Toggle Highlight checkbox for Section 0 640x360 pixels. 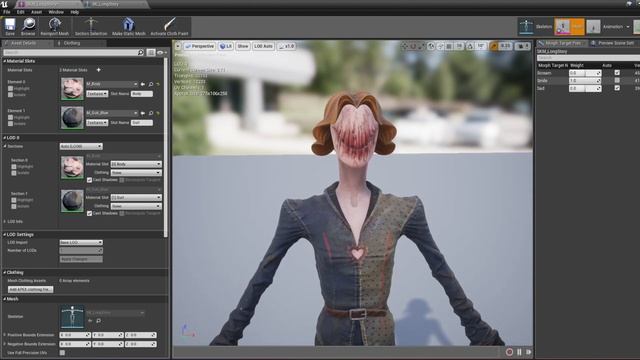14,167
